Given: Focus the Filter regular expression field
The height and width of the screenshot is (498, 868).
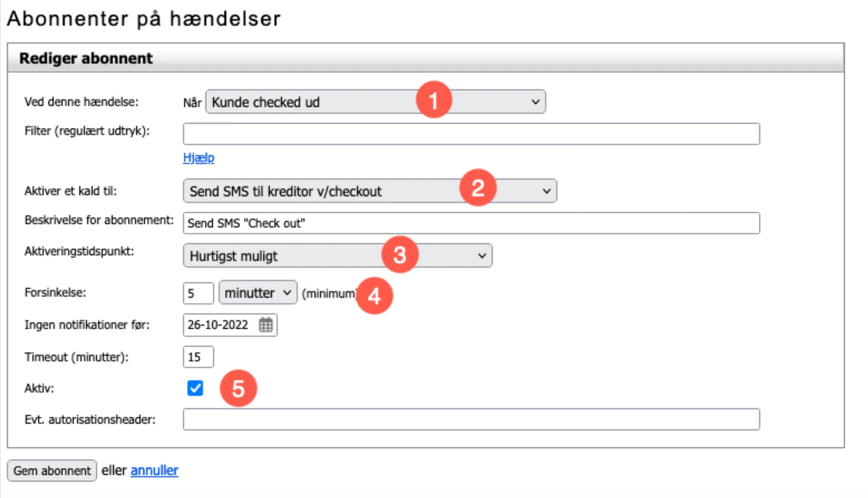Looking at the screenshot, I should [471, 134].
